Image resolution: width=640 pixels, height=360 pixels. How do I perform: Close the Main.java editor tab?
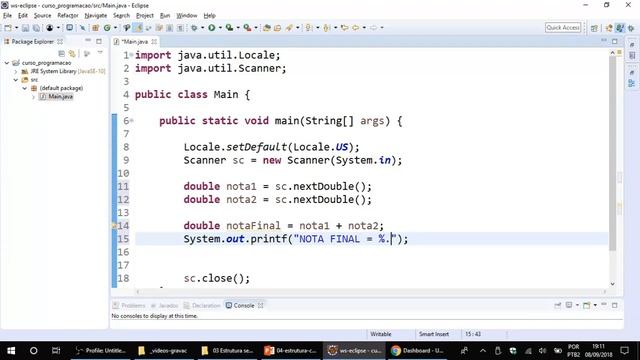pos(154,42)
